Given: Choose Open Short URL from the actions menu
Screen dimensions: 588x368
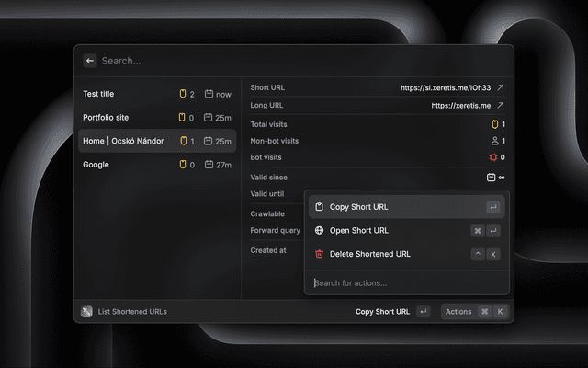Looking at the screenshot, I should 386,231.
